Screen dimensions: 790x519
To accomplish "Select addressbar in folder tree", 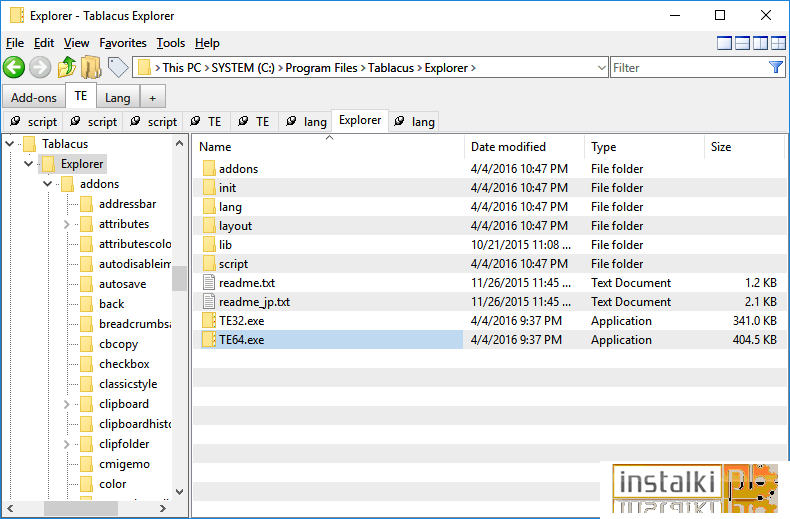I will pos(127,204).
